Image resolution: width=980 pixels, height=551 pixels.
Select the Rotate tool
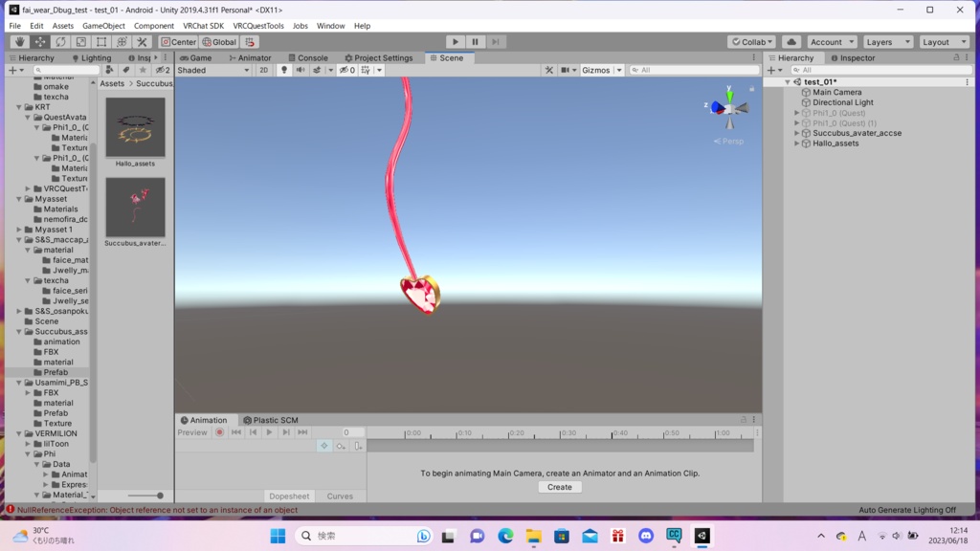(60, 42)
